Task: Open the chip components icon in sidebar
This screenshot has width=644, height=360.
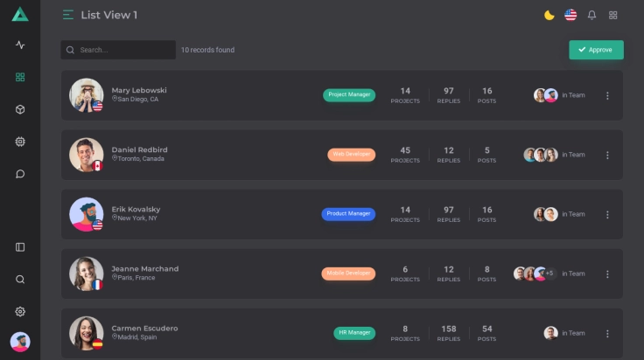Action: coord(20,142)
